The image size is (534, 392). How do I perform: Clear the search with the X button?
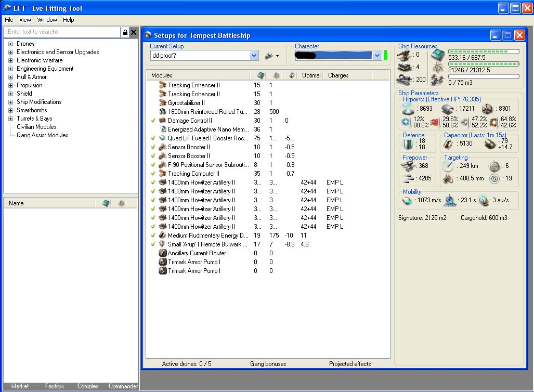tap(134, 32)
